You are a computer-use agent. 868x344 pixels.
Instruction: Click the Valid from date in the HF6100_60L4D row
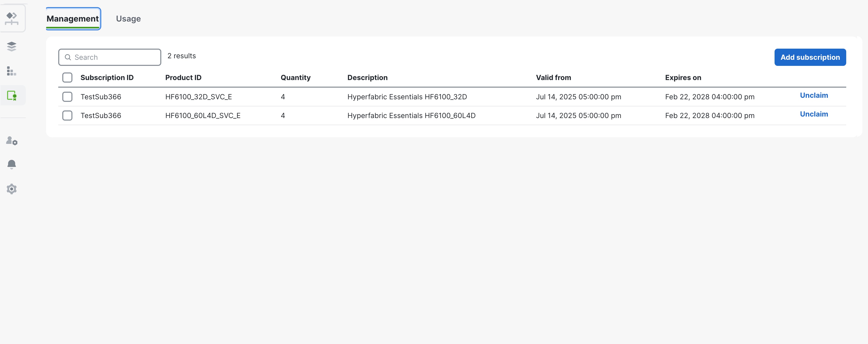pyautogui.click(x=579, y=115)
